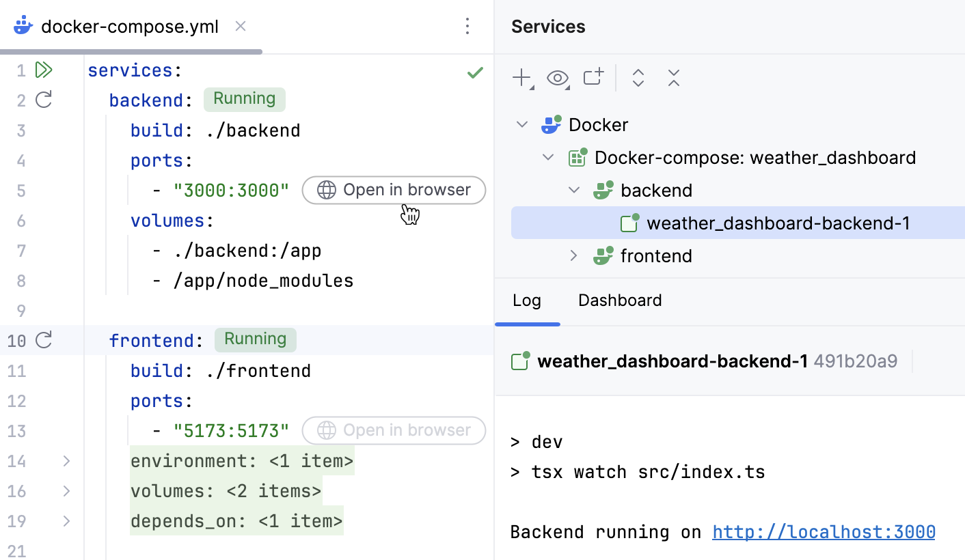Click the "3000:3000" port string

[231, 191]
